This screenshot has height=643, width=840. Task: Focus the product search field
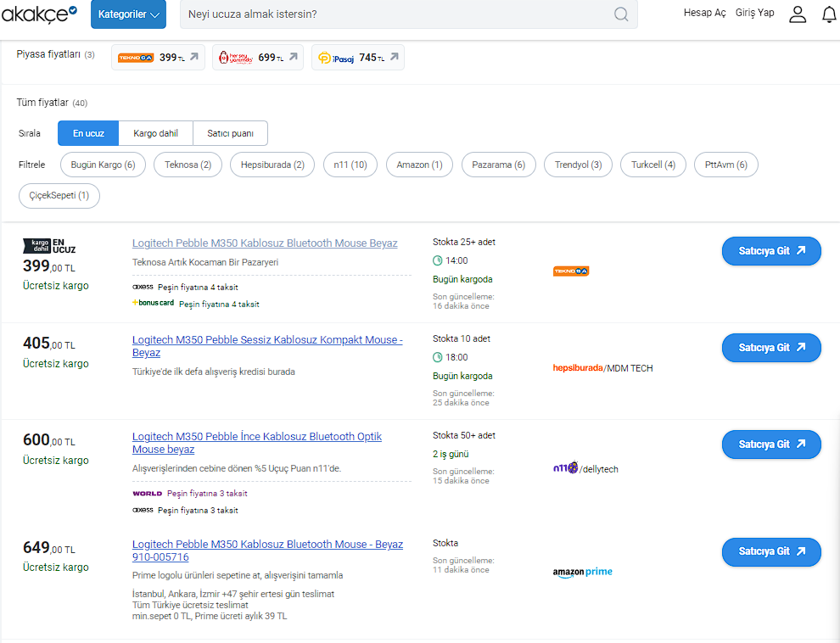409,14
